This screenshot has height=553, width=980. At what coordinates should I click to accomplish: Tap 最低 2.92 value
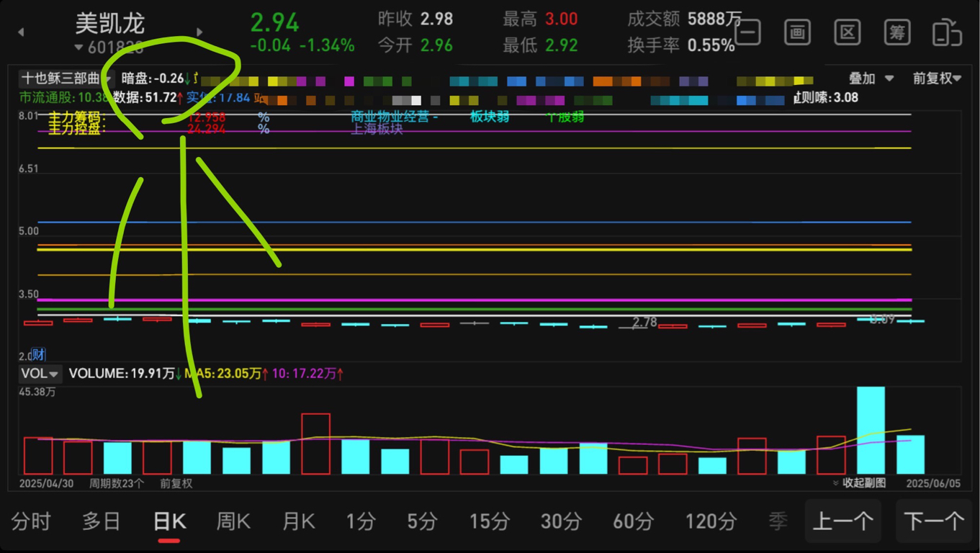562,45
